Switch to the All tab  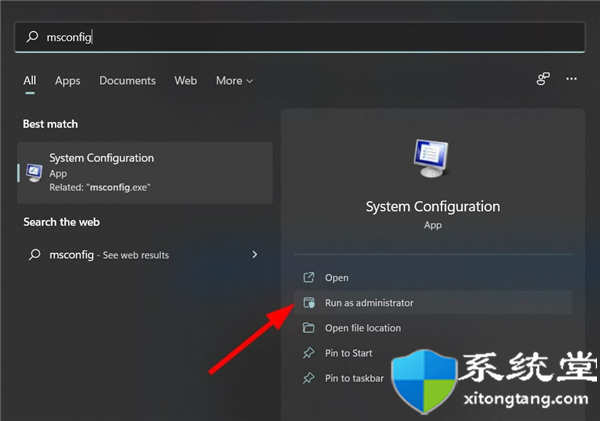pos(30,81)
